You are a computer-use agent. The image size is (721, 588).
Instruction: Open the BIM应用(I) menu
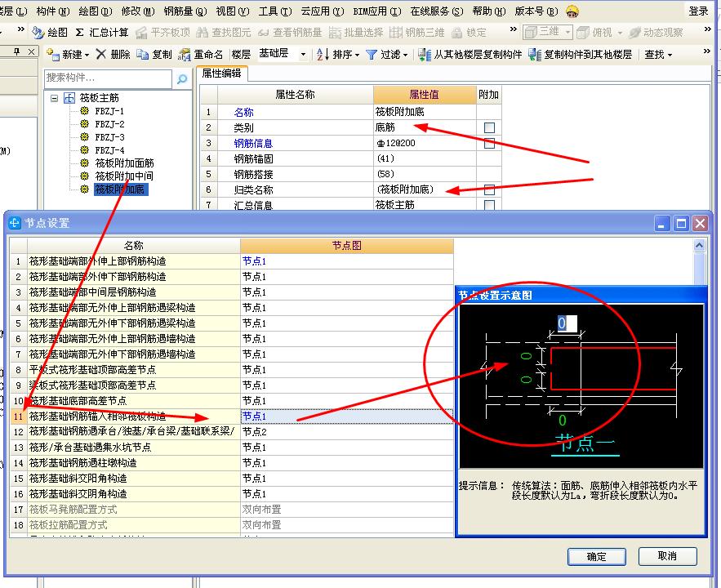pos(377,11)
